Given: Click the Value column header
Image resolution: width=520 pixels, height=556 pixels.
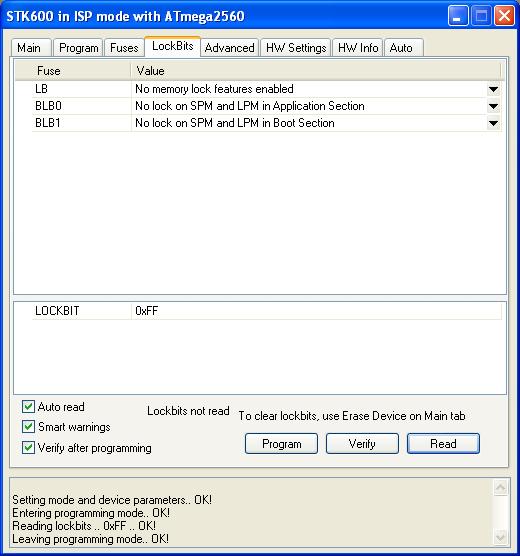Looking at the screenshot, I should (x=316, y=71).
